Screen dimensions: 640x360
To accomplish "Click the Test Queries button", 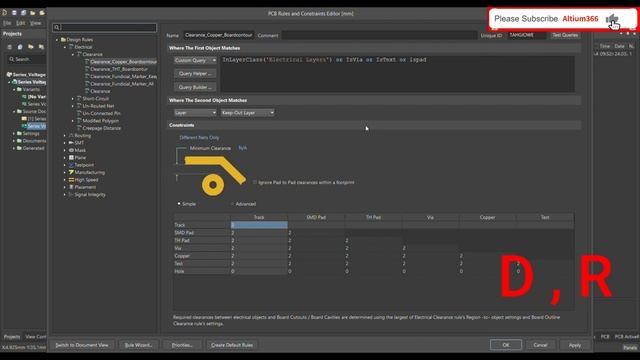I will 565,35.
